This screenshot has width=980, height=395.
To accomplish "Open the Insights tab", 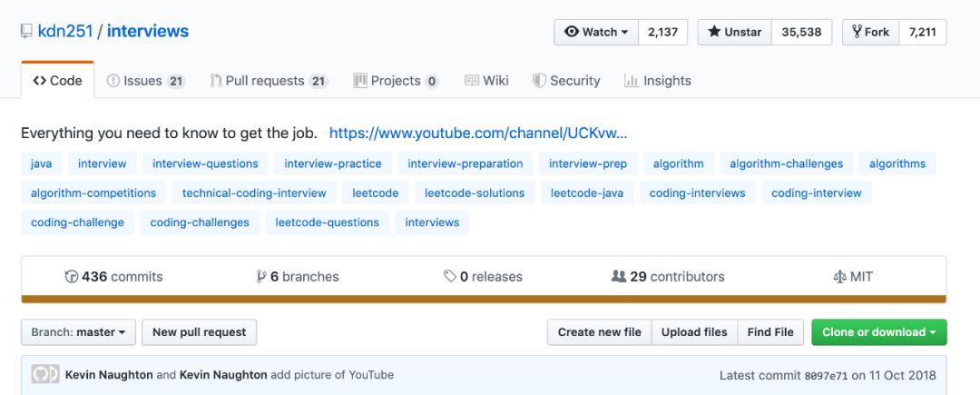I will pyautogui.click(x=658, y=81).
